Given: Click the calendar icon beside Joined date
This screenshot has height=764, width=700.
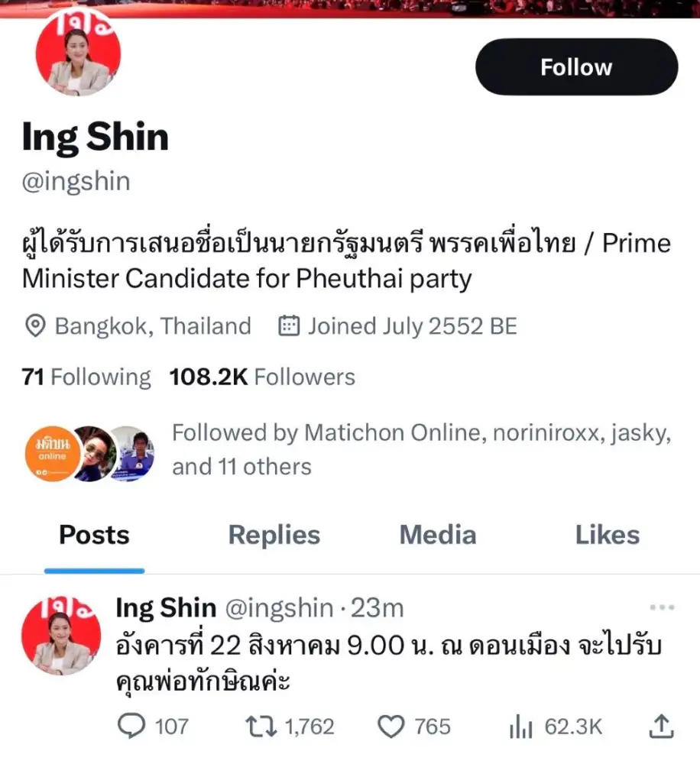Looking at the screenshot, I should pyautogui.click(x=288, y=327).
